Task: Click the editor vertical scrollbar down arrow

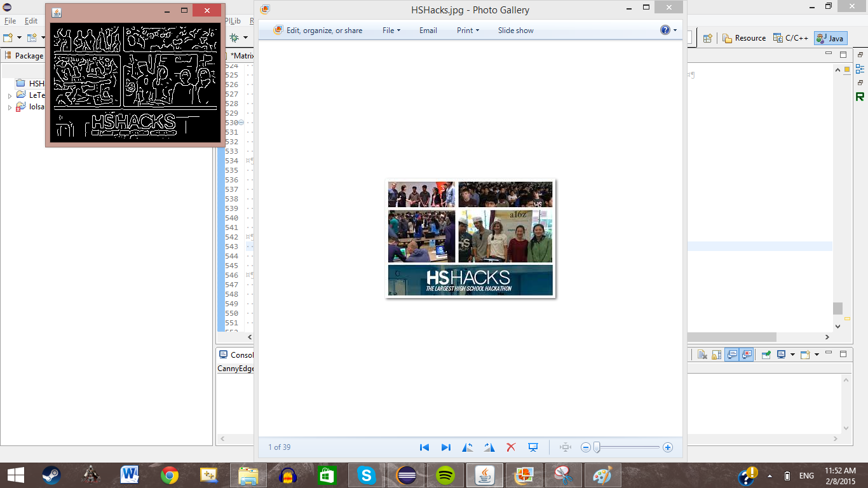Action: pyautogui.click(x=837, y=326)
